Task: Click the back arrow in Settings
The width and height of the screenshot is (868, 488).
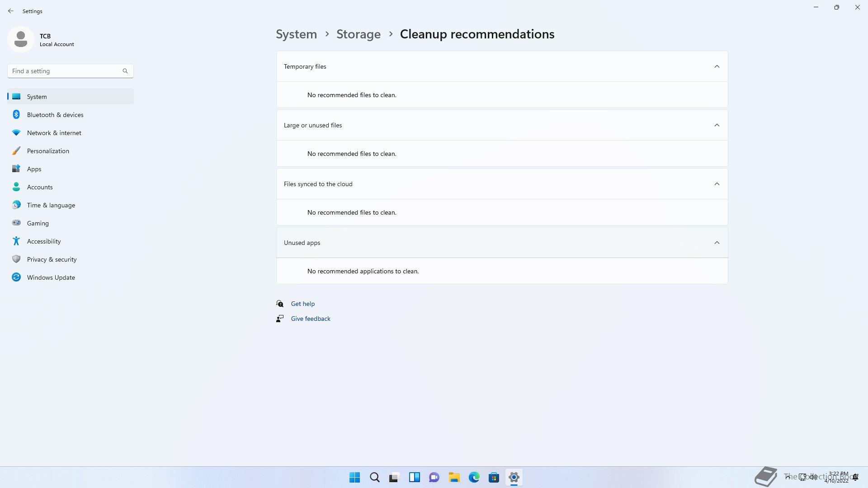Action: pos(11,11)
